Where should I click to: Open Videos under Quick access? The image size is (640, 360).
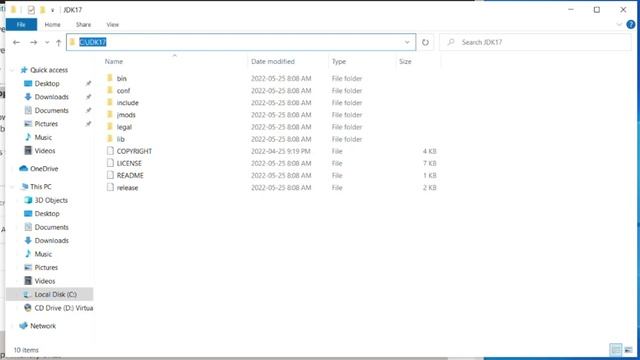[44, 151]
